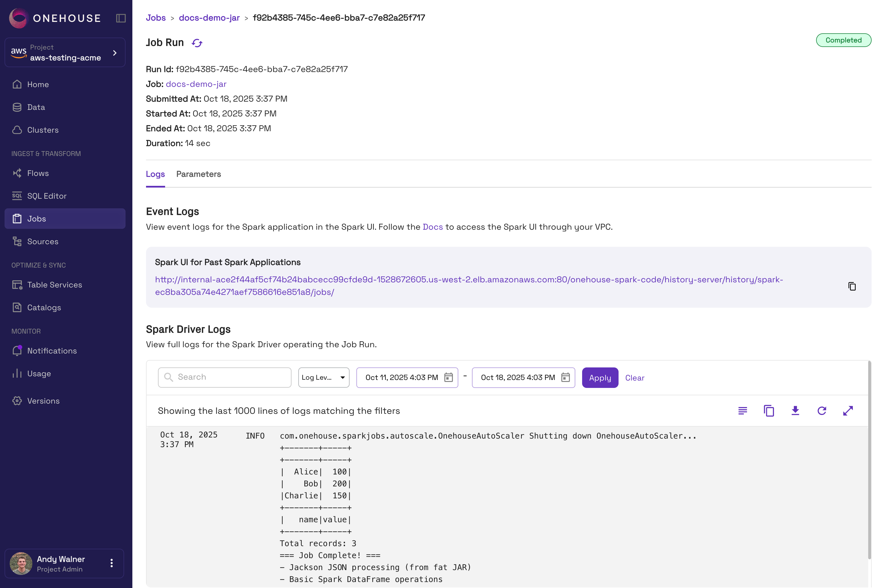This screenshot has width=883, height=588.
Task: Open Andy Walner user options menu
Action: point(111,563)
